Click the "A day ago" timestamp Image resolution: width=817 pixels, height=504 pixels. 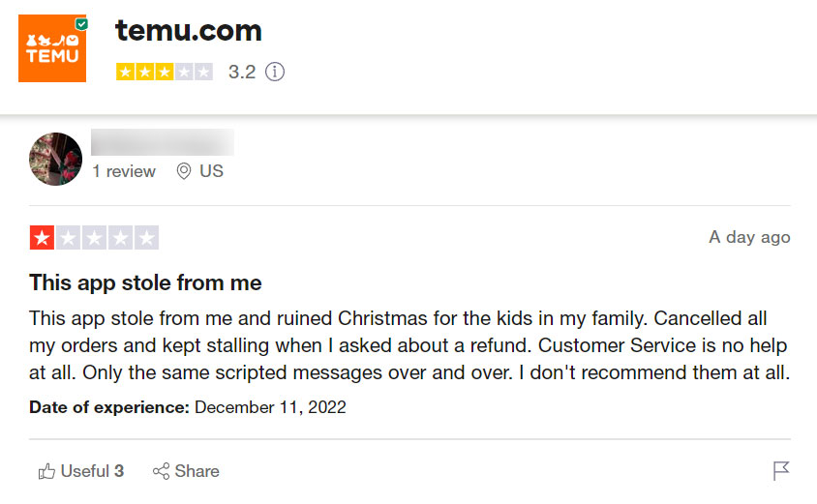[749, 237]
